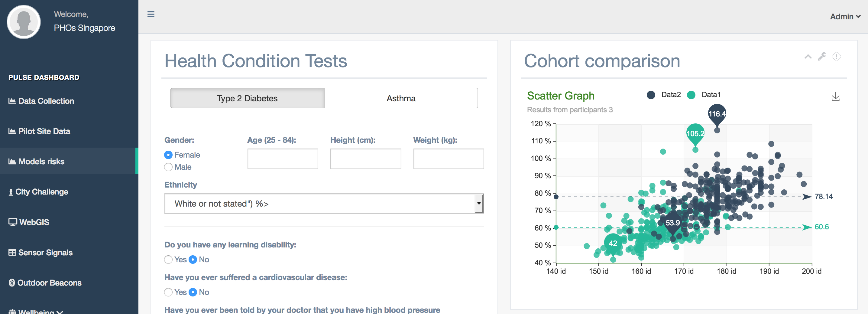The image size is (868, 314).
Task: Click the Outdoor Beacons bluetooth icon
Action: 12,283
